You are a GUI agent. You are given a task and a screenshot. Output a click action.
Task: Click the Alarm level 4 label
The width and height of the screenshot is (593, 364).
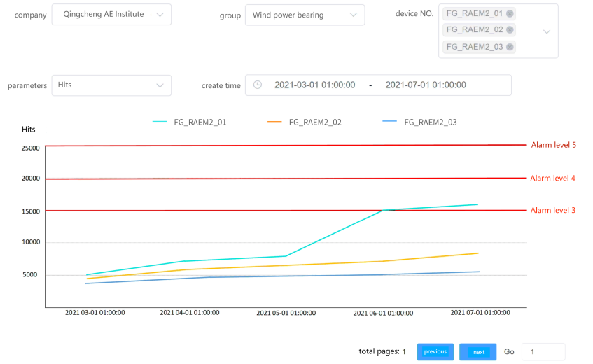pos(552,178)
